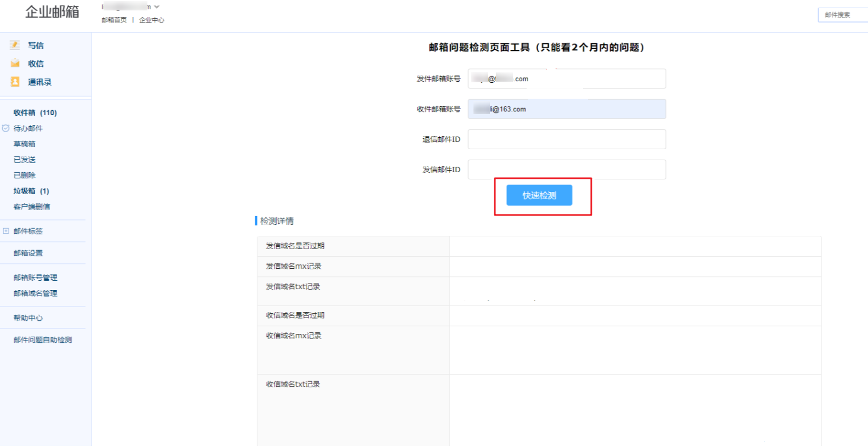The image size is (868, 447).
Task: Open 邮箱设置 in the sidebar
Action: (x=28, y=253)
